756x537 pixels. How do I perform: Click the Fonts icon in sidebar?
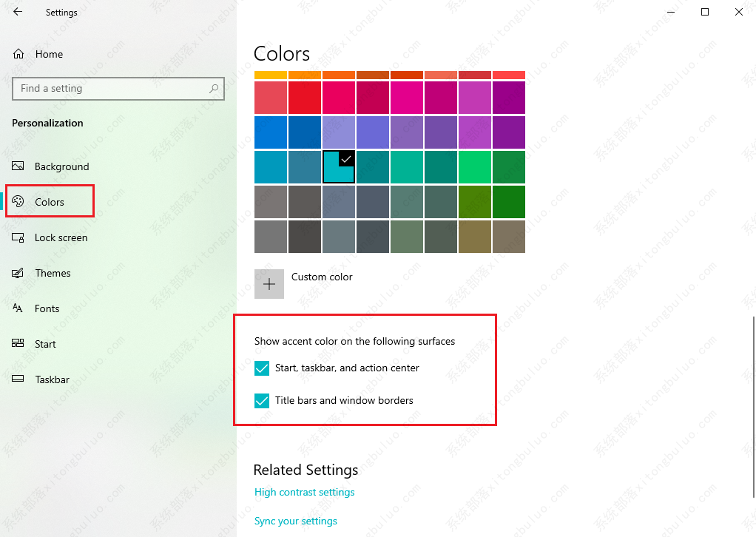point(19,308)
